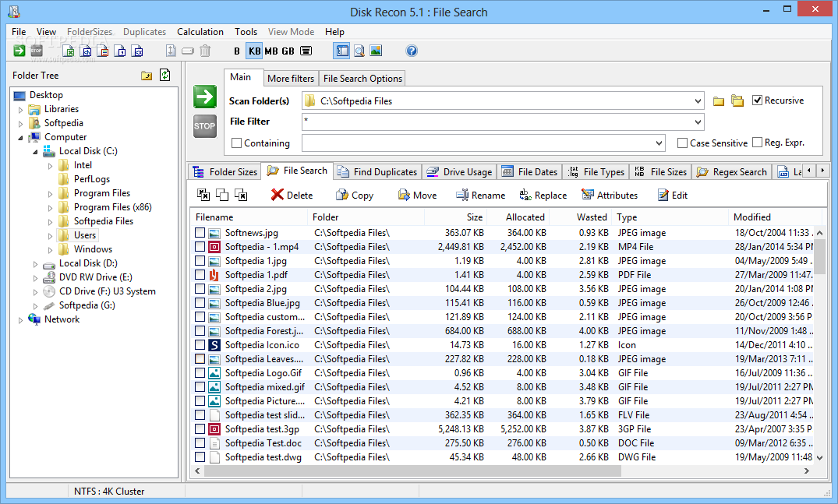Sort results by Size column header
This screenshot has width=838, height=504.
(x=454, y=217)
